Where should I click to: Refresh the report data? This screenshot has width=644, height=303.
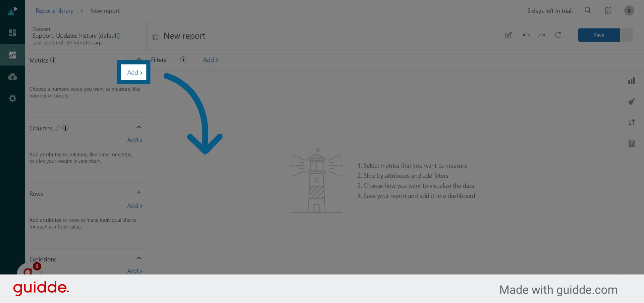(x=558, y=35)
